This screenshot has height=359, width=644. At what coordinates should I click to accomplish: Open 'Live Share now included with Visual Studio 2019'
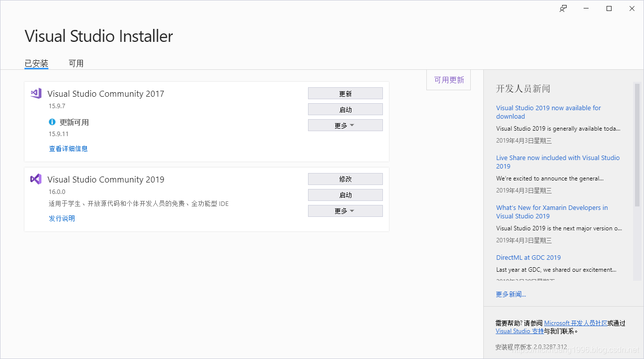[558, 162]
